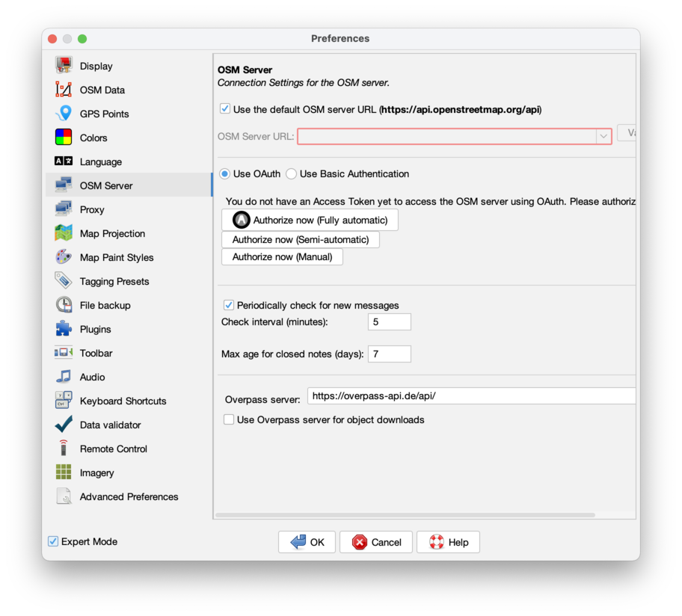The height and width of the screenshot is (616, 682).
Task: Expand the OSM Server URL dropdown arrow
Action: 603,136
